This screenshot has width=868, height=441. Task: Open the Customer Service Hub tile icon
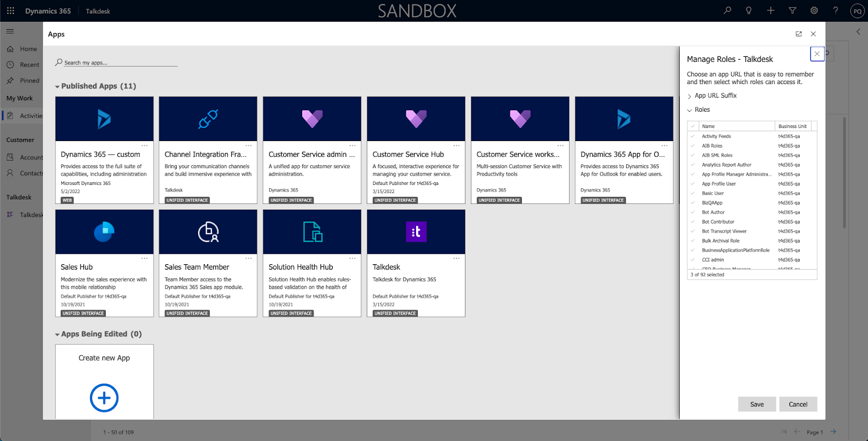[416, 119]
